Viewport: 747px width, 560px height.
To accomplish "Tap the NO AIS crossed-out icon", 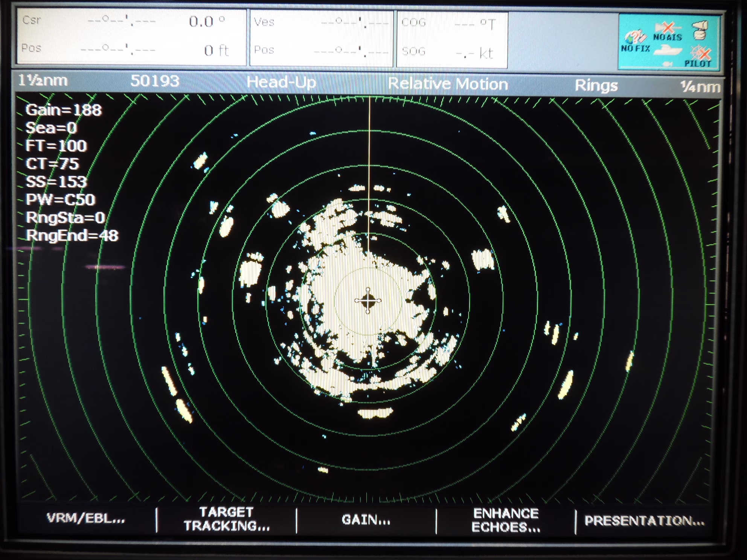I will coord(667,32).
